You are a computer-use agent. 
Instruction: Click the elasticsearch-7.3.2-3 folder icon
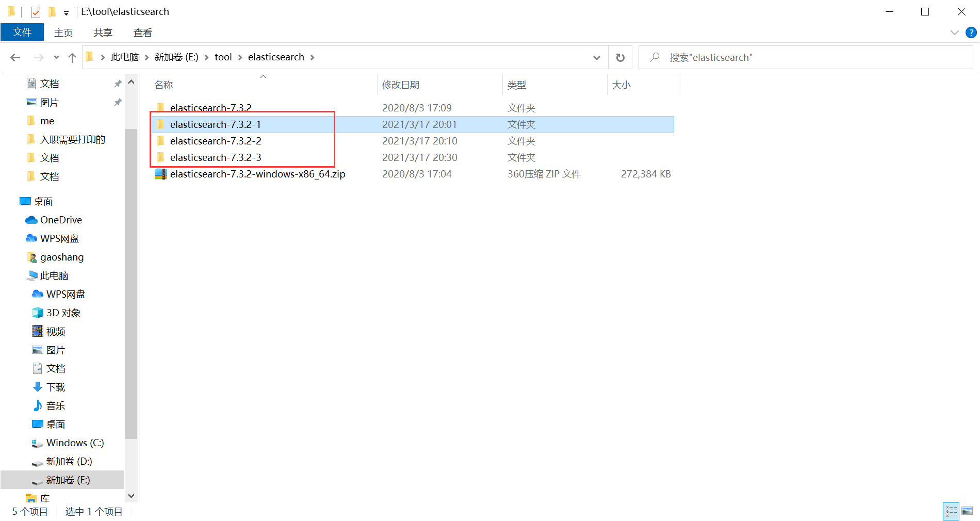[x=160, y=157]
